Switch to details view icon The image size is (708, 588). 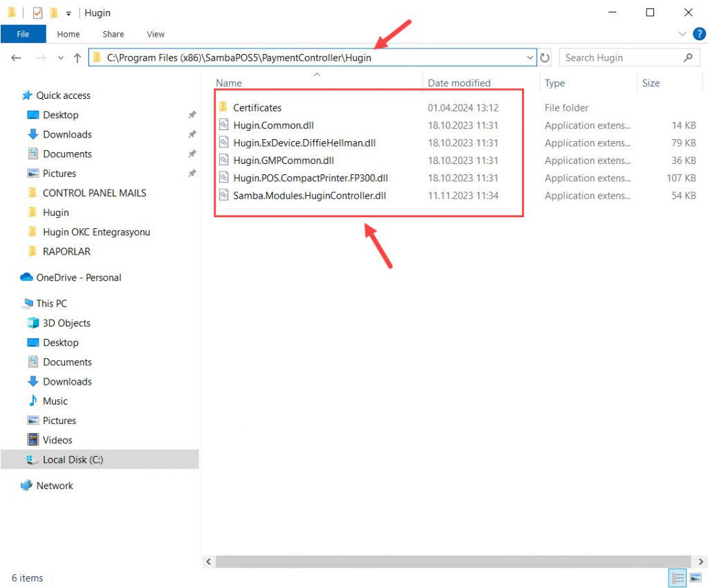(677, 578)
